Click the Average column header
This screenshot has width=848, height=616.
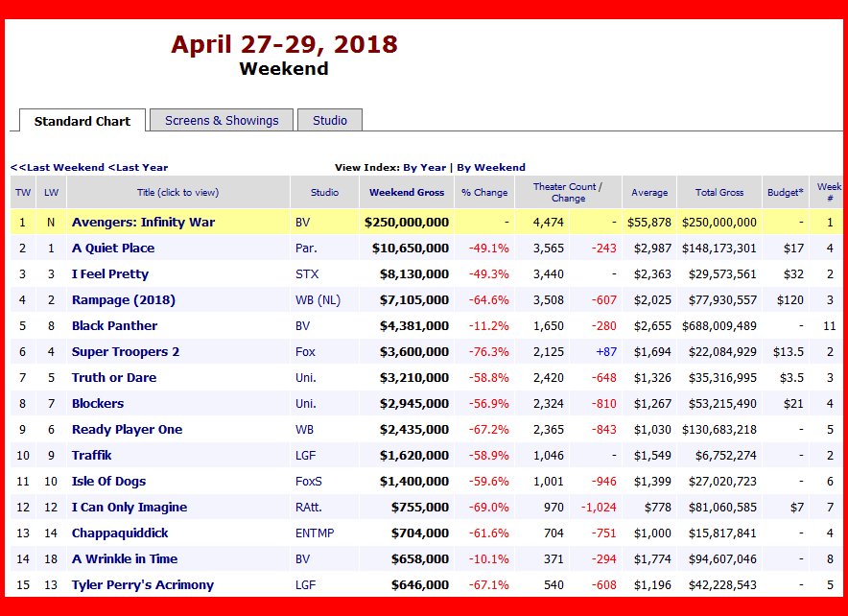click(649, 193)
